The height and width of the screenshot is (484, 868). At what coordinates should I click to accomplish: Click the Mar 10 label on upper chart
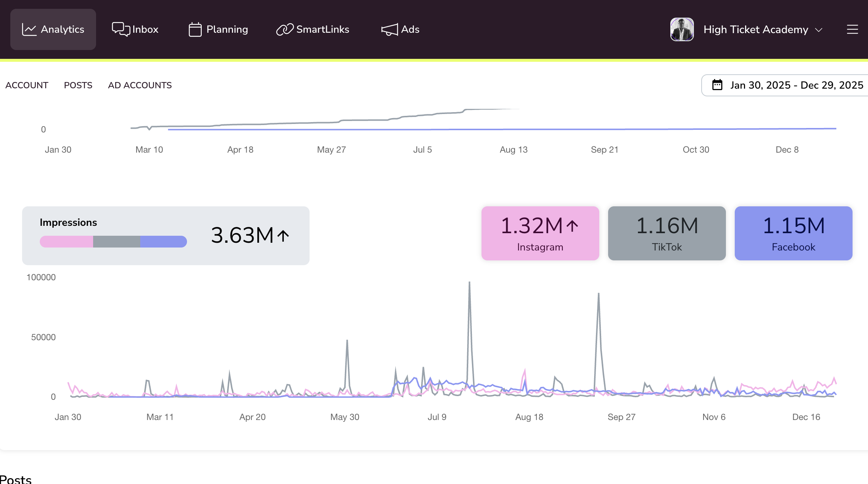pos(149,150)
